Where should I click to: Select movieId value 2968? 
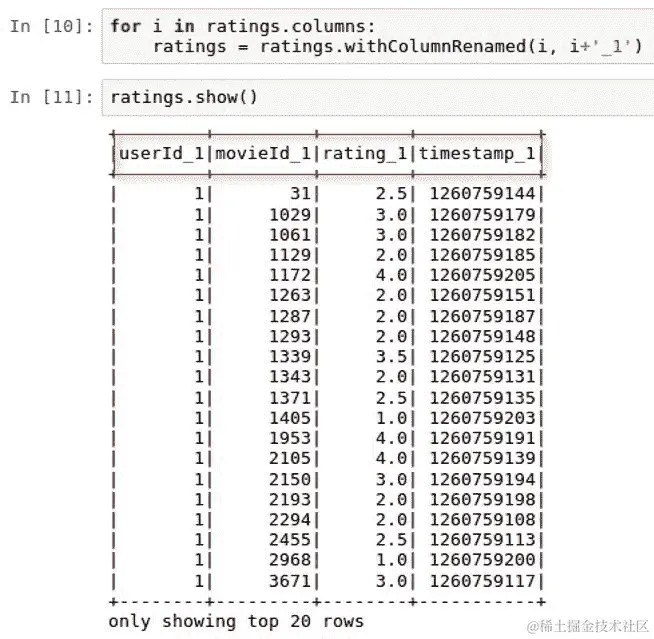pyautogui.click(x=290, y=560)
